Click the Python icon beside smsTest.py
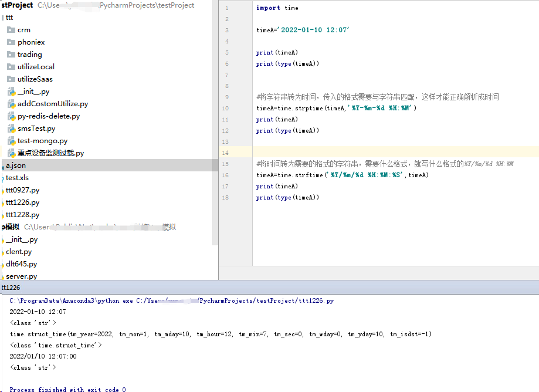Screen dimensions: 539x392 coord(11,129)
